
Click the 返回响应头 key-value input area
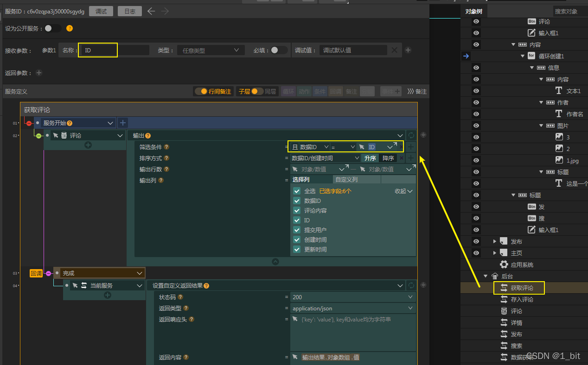point(353,332)
